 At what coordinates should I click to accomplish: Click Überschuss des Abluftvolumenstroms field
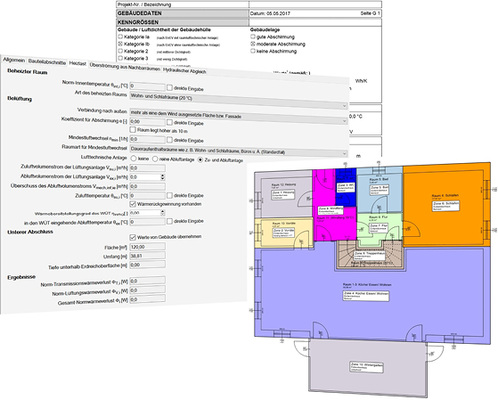(x=147, y=186)
